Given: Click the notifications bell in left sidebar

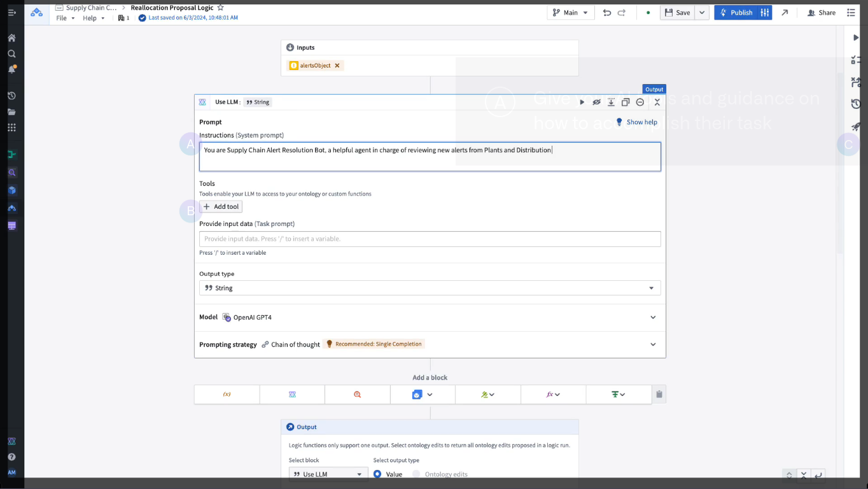Looking at the screenshot, I should (x=11, y=69).
